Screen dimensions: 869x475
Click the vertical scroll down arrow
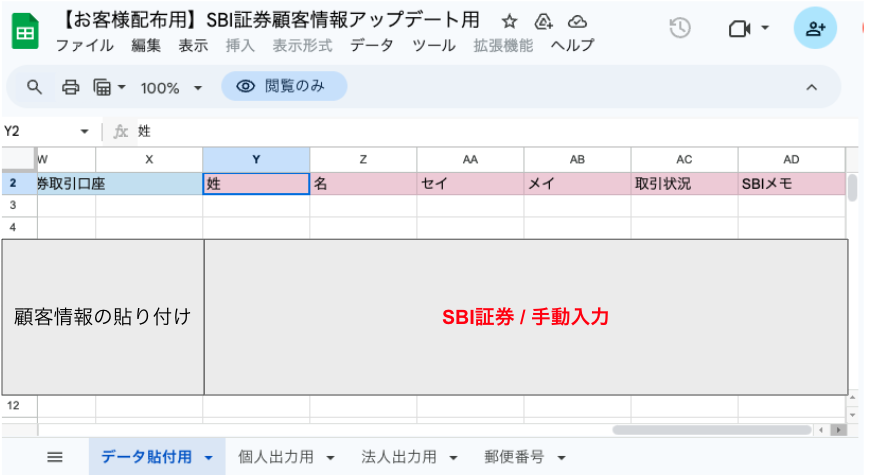852,415
